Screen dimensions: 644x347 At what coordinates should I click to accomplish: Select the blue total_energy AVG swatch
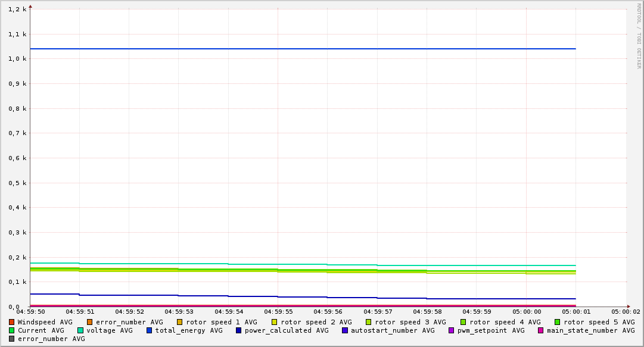point(150,330)
